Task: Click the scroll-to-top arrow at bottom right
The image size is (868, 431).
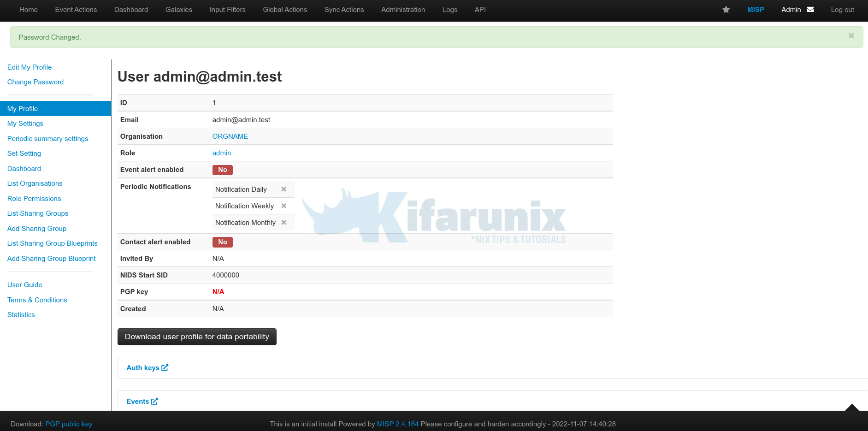Action: 852,407
